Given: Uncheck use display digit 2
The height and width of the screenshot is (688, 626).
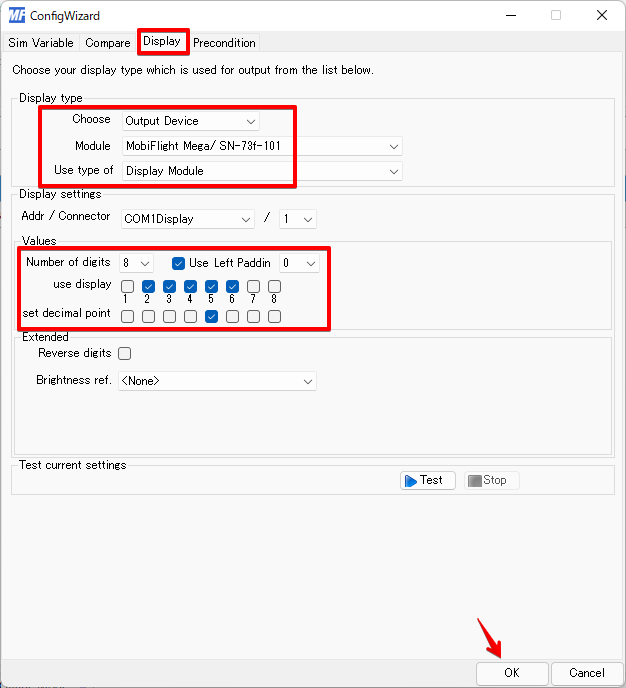Looking at the screenshot, I should 148,287.
